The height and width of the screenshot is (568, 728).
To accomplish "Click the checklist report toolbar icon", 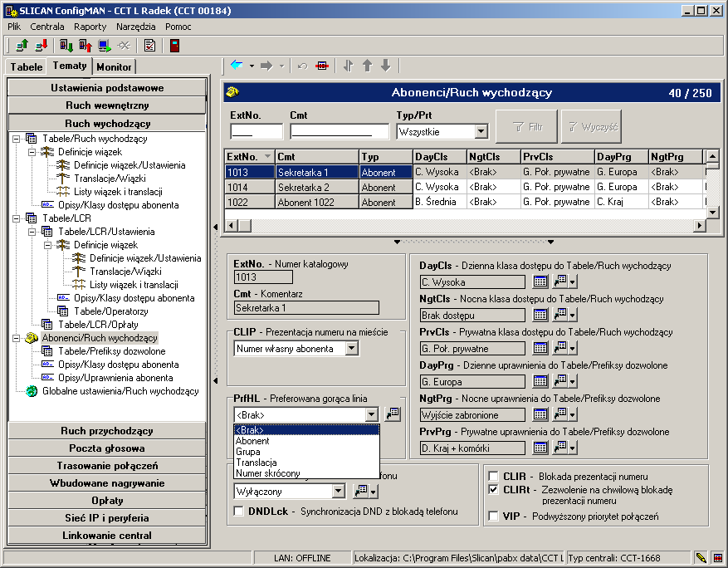I will [x=149, y=46].
